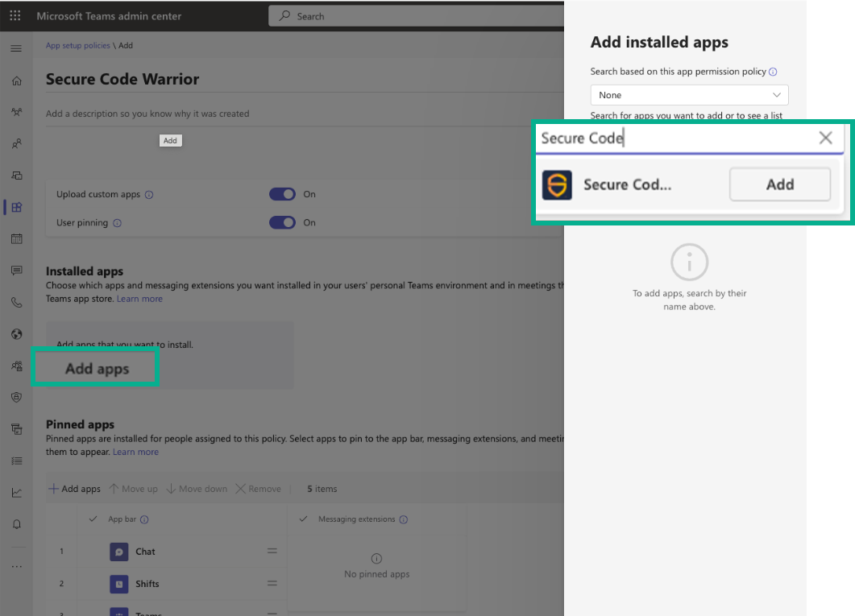Open the list icon above the Analytics chart icon
Image resolution: width=855 pixels, height=616 pixels.
pos(17,461)
